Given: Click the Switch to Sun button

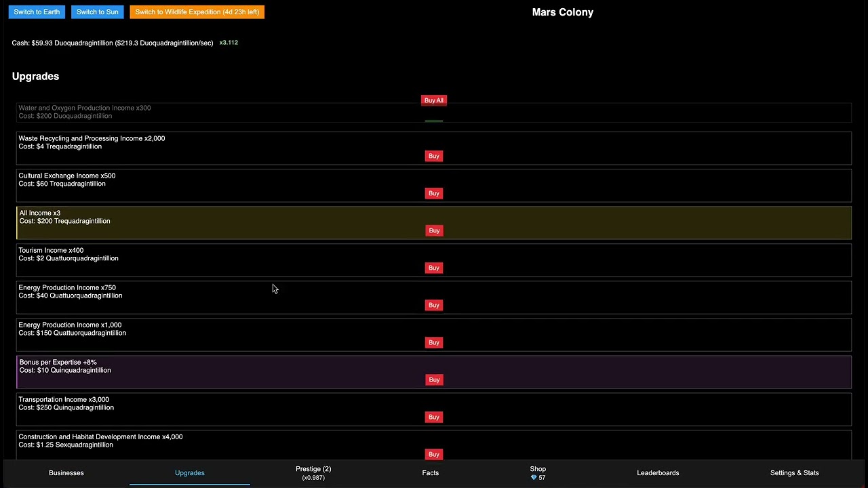Looking at the screenshot, I should [97, 12].
